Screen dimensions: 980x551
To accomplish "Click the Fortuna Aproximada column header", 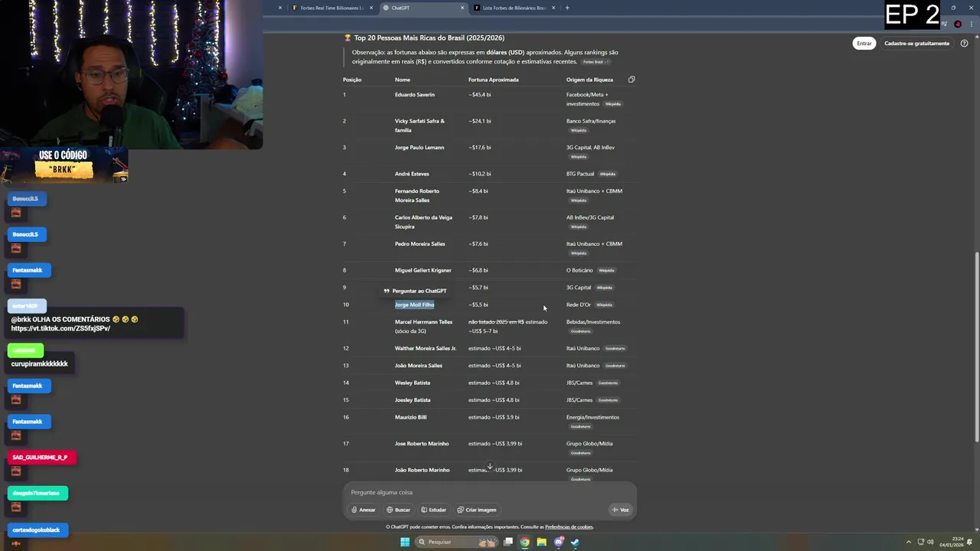I will click(x=494, y=80).
